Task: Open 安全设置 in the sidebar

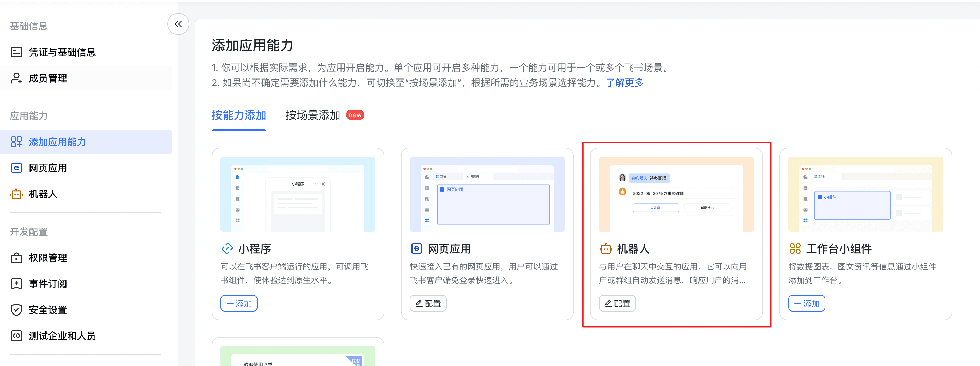Action: [x=86, y=310]
